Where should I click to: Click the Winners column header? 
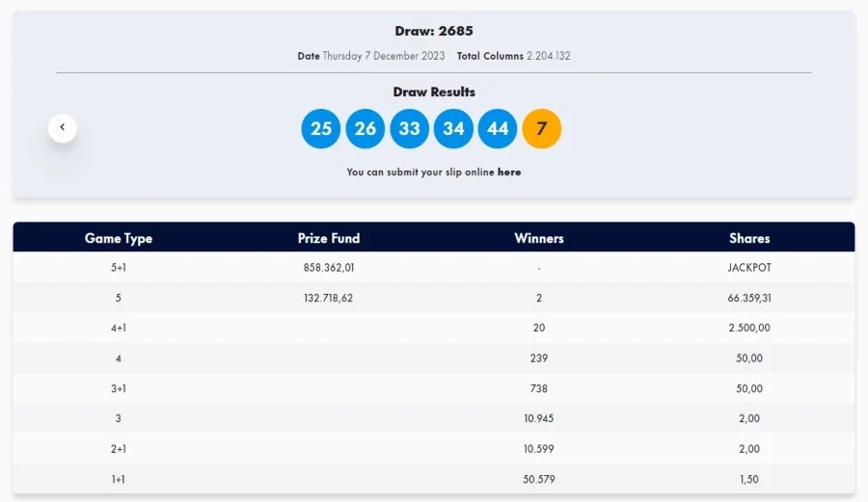click(x=539, y=238)
